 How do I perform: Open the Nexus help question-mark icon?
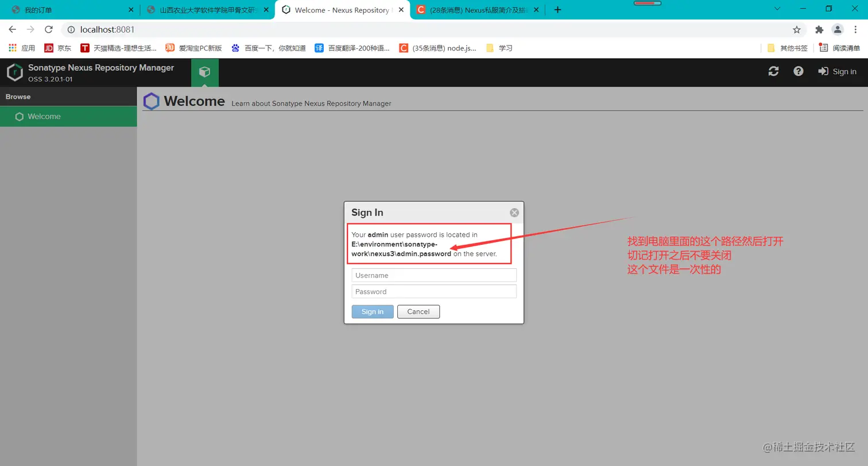pos(798,71)
